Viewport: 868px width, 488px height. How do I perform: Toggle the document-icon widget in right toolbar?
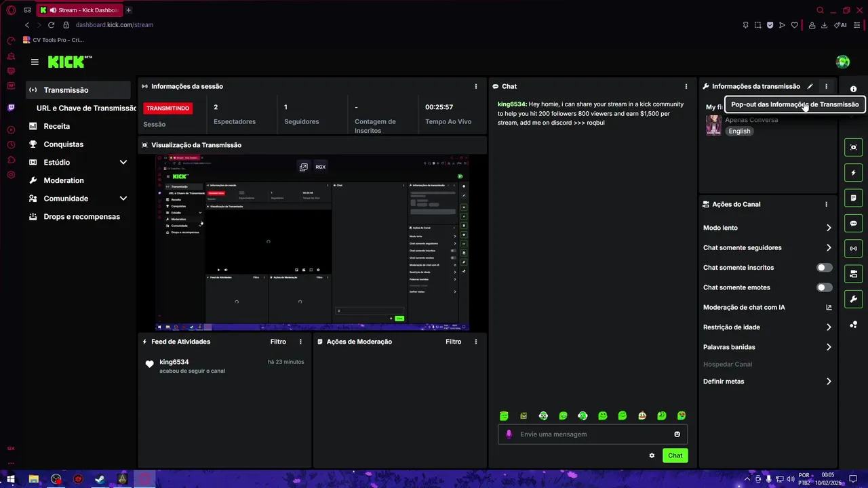coord(853,198)
